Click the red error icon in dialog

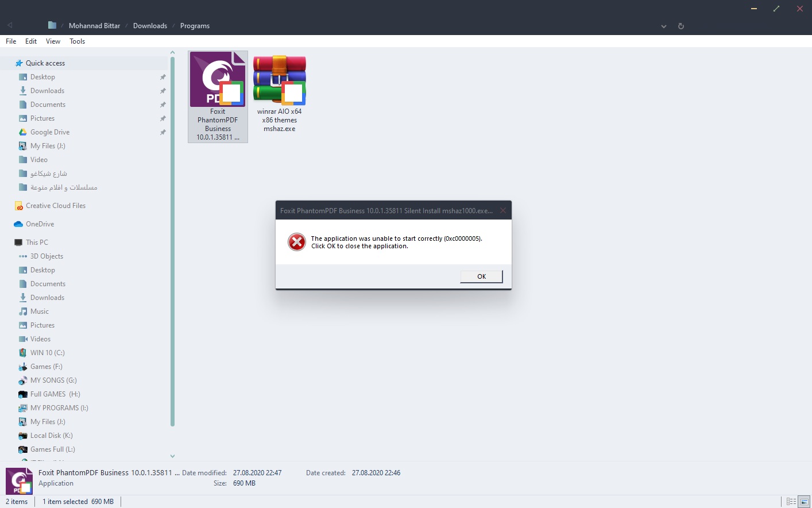pos(297,242)
